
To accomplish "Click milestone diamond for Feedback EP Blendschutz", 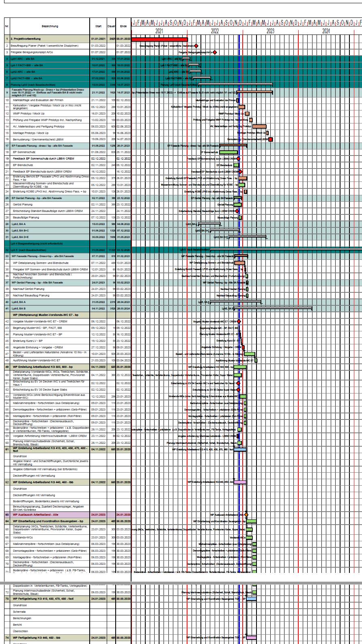I will [240, 171].
